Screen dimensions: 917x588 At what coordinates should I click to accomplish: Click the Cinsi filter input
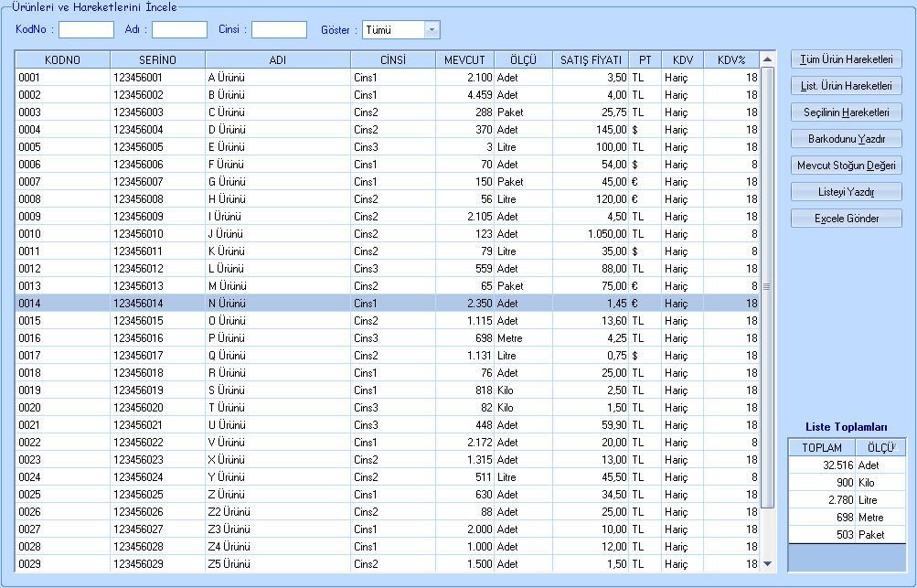click(279, 30)
